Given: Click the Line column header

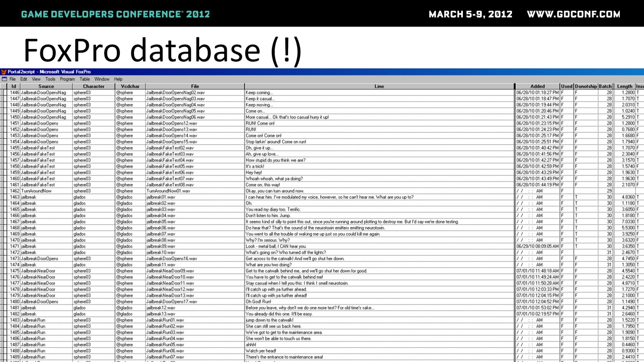Looking at the screenshot, I should [379, 86].
